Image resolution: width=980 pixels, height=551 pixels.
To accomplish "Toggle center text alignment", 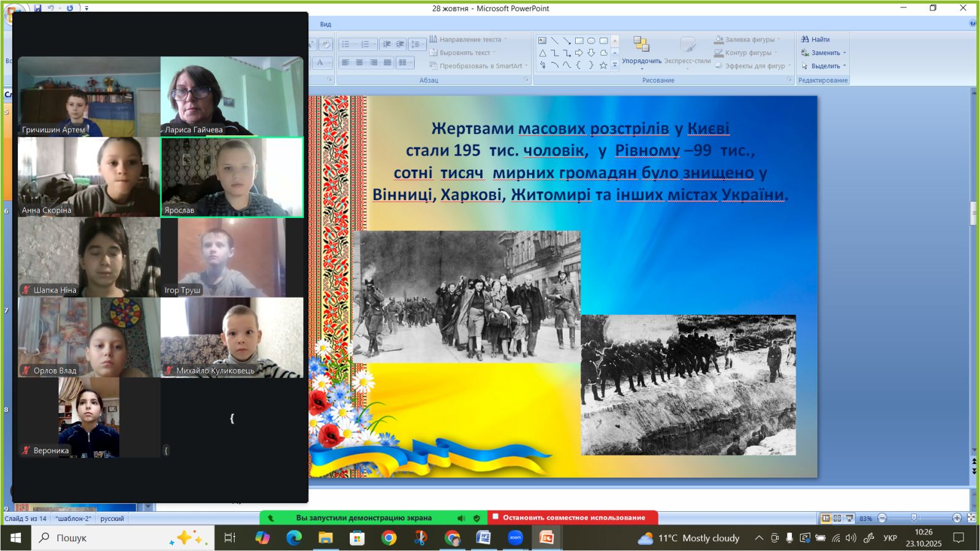I will pyautogui.click(x=360, y=62).
